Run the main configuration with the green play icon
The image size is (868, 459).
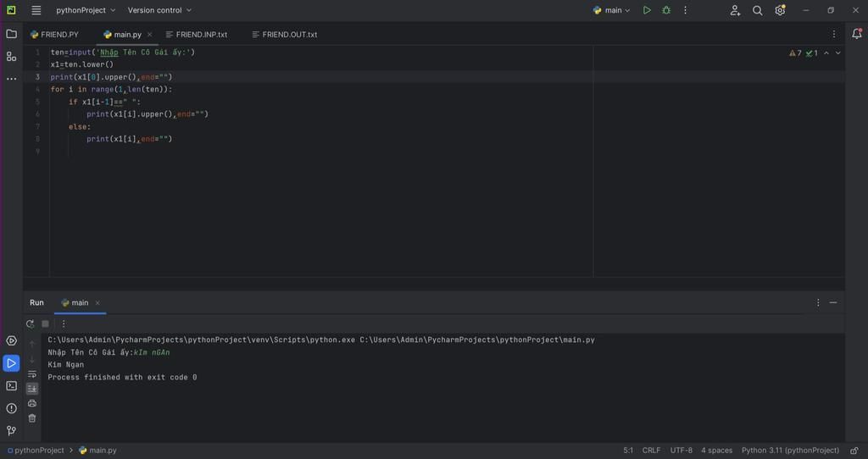point(647,10)
